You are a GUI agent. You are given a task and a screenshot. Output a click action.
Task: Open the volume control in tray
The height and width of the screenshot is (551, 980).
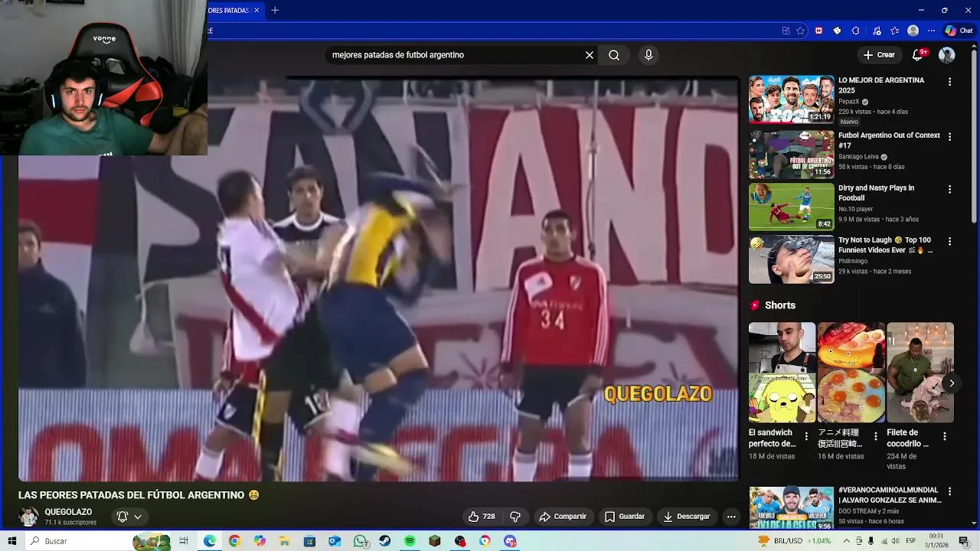click(x=894, y=541)
